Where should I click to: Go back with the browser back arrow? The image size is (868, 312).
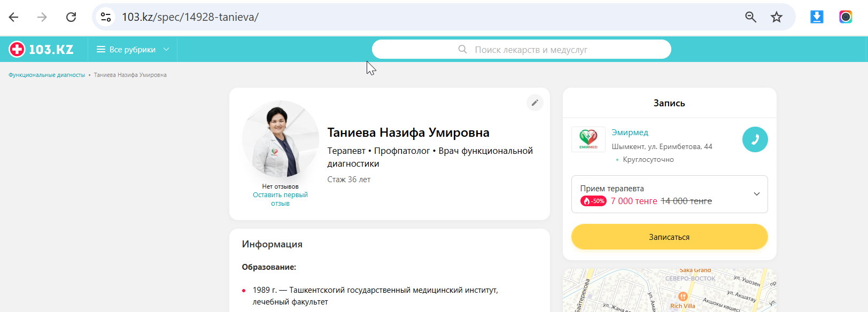[x=14, y=17]
